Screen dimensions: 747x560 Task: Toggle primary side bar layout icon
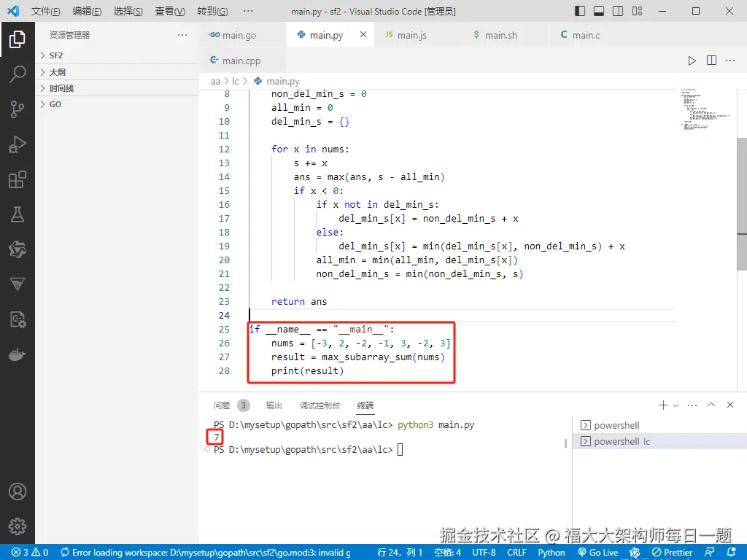(x=580, y=11)
